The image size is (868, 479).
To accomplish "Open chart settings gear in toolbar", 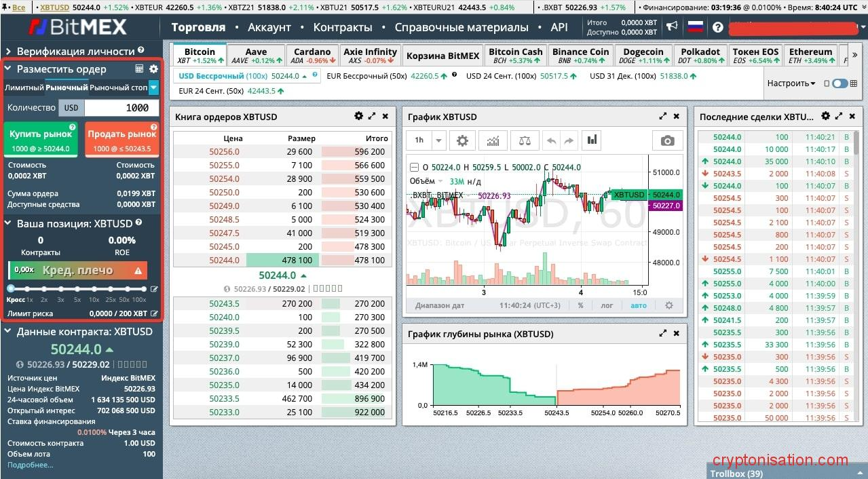I will coord(462,140).
